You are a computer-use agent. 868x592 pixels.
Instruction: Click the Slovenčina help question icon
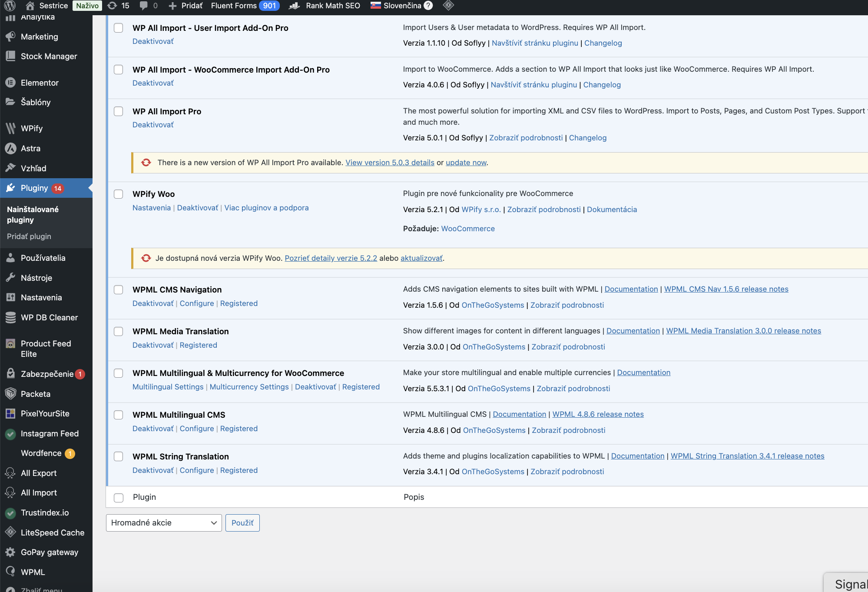click(x=428, y=6)
